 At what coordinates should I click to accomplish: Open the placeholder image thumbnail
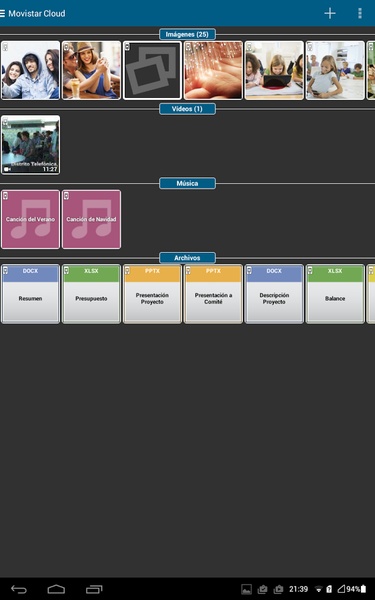(152, 70)
